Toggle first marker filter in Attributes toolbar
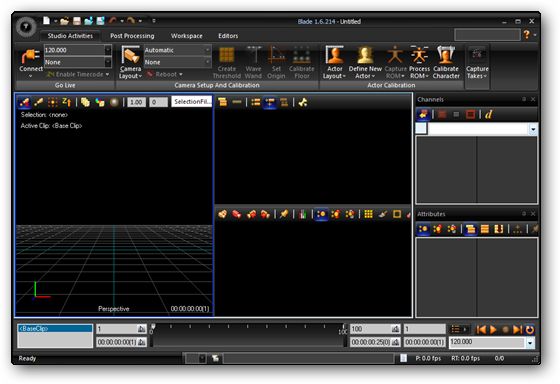Image resolution: width=560 pixels, height=384 pixels. 423,229
